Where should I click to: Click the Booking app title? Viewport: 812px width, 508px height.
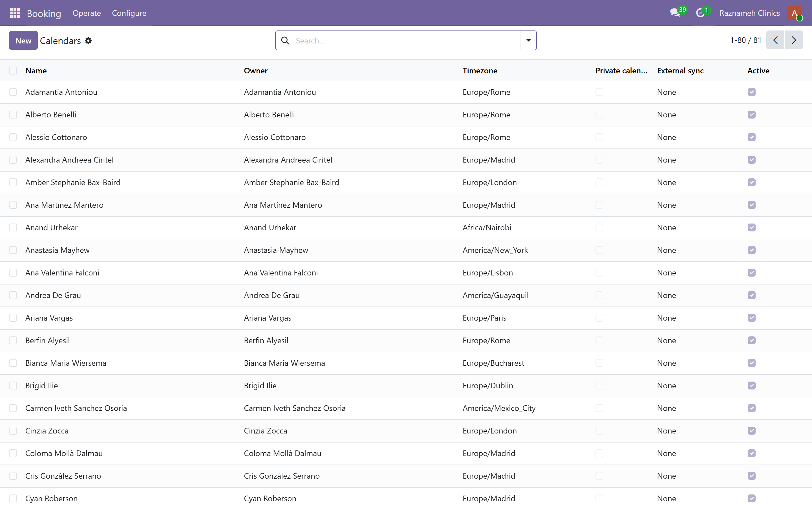pyautogui.click(x=44, y=13)
